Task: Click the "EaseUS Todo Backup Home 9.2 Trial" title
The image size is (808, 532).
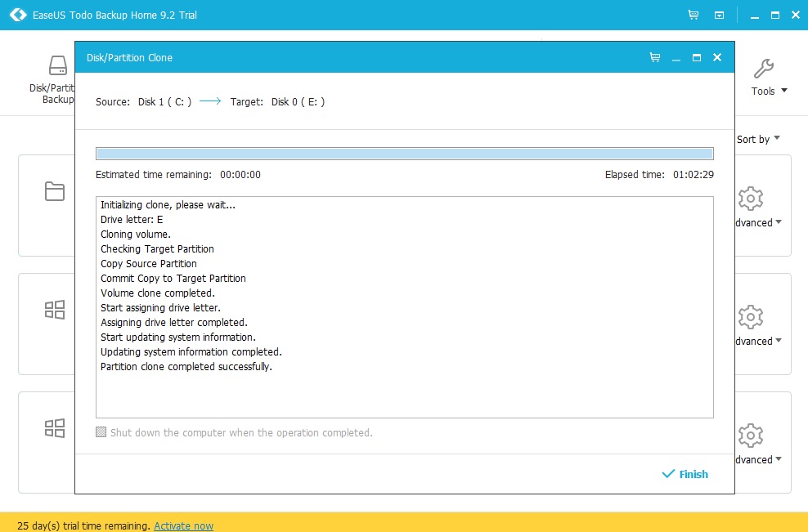Action: click(114, 16)
